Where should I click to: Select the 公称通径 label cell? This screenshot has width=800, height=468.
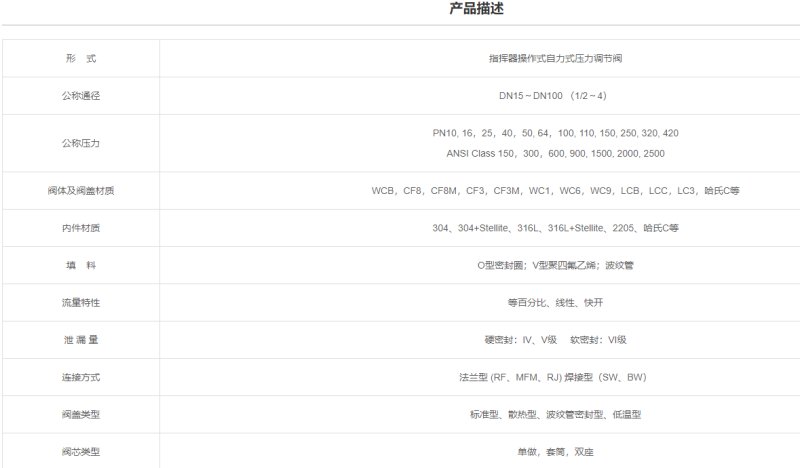80,96
